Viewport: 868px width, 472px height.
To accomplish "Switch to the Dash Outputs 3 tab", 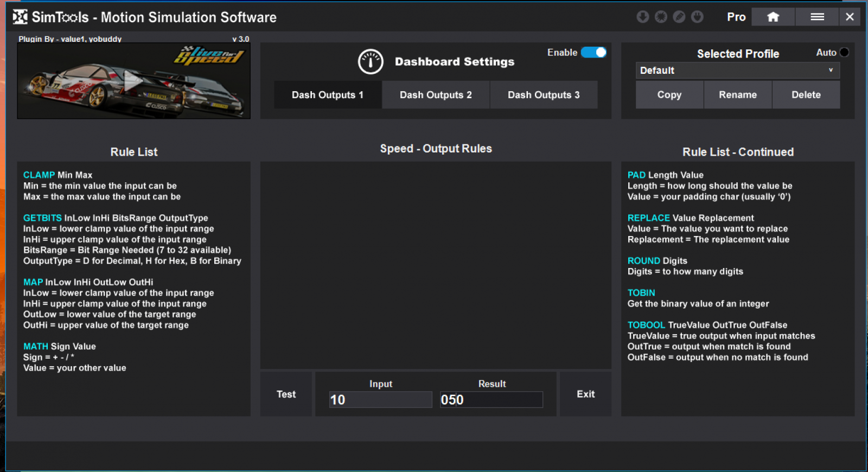I will click(x=544, y=95).
